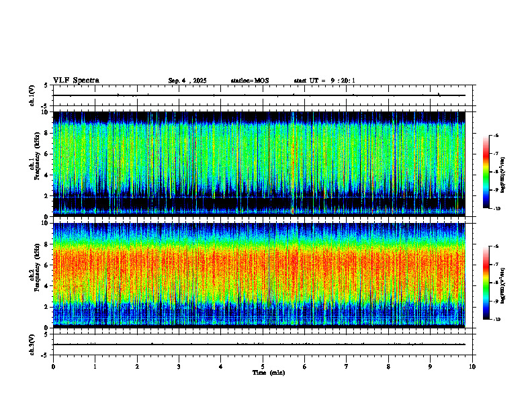Select the ch.1 "Frequency (kHz)" axis label

[x=37, y=156]
